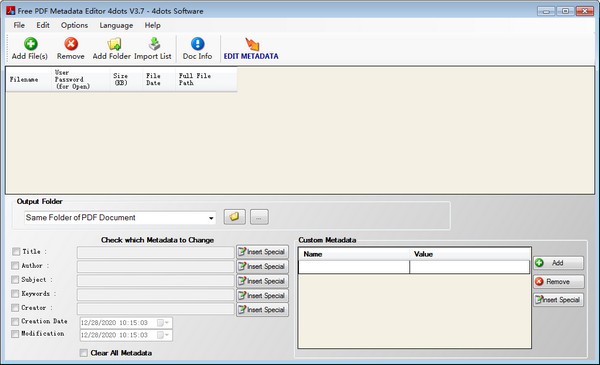600x365 pixels.
Task: Click the Custom Metadata Remove button
Action: coord(558,282)
